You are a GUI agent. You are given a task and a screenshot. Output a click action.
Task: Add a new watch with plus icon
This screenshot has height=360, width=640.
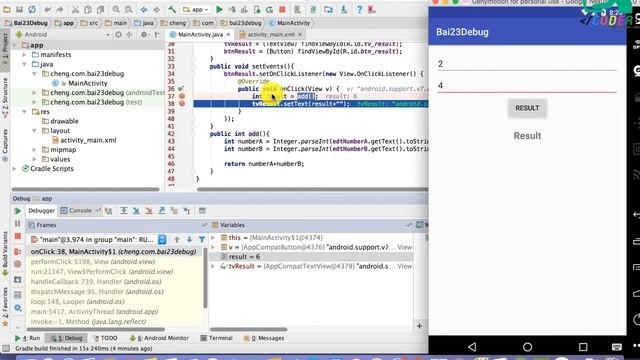(419, 326)
